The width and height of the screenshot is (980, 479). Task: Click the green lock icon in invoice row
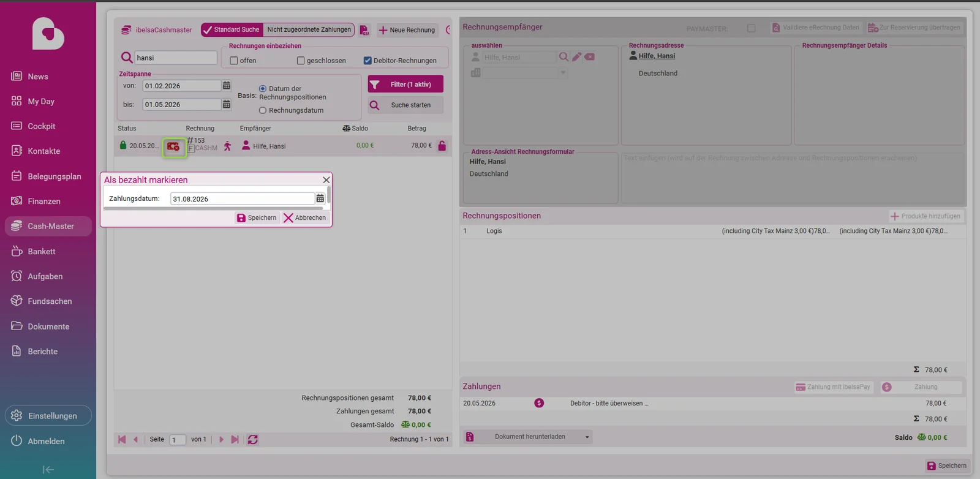[x=123, y=145]
